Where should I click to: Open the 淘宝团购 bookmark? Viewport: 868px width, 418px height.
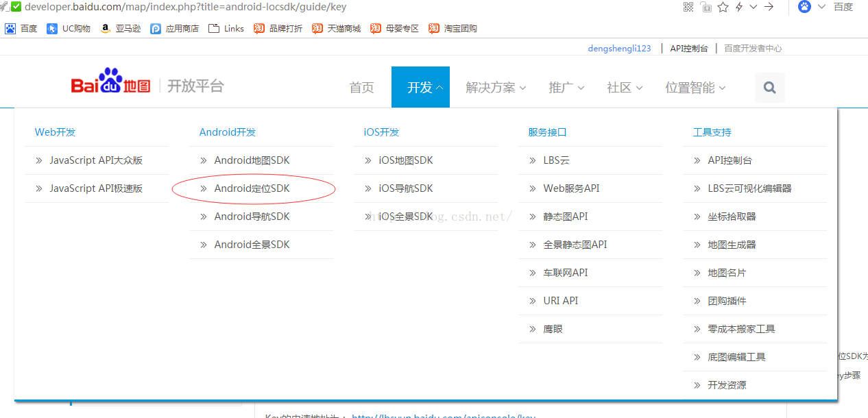[x=453, y=28]
